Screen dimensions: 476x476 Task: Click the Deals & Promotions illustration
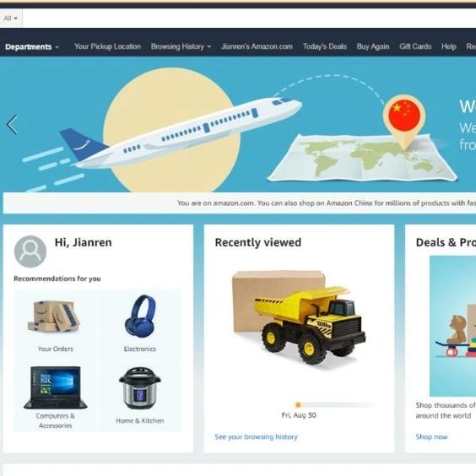point(452,326)
